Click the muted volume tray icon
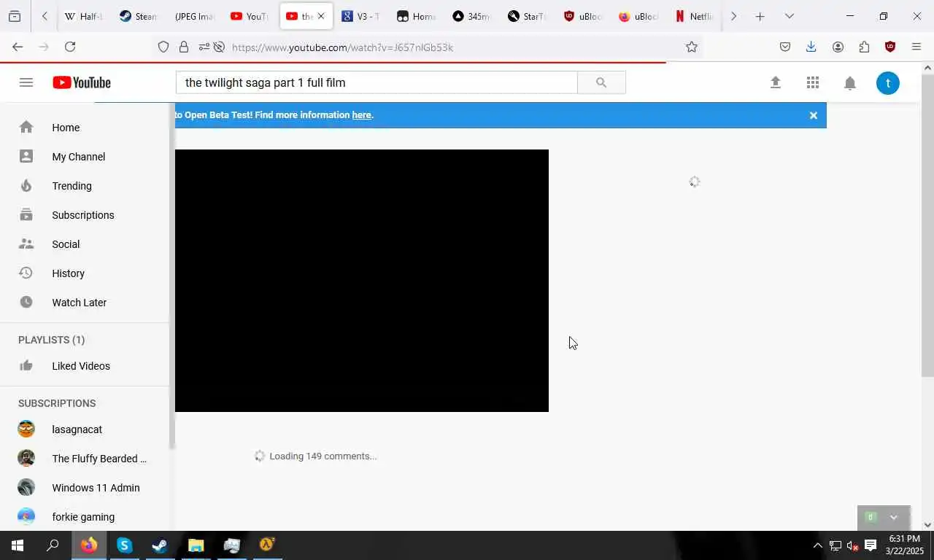This screenshot has width=934, height=560. click(x=852, y=545)
